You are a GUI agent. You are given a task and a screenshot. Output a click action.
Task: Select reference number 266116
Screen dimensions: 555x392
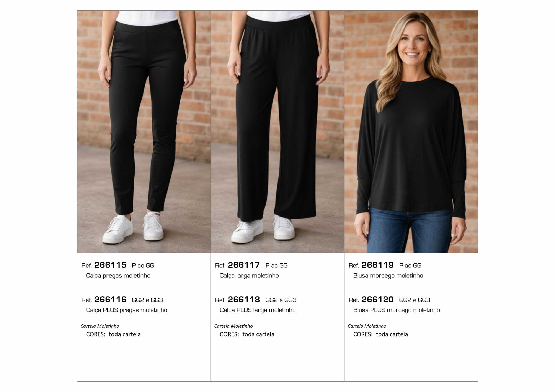coord(111,300)
